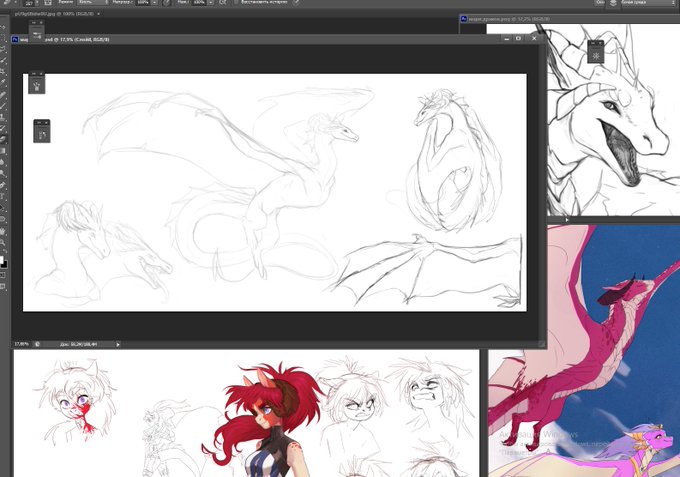Click the Нажм. flow value field
Viewport: 680px width, 477px height.
[199, 2]
